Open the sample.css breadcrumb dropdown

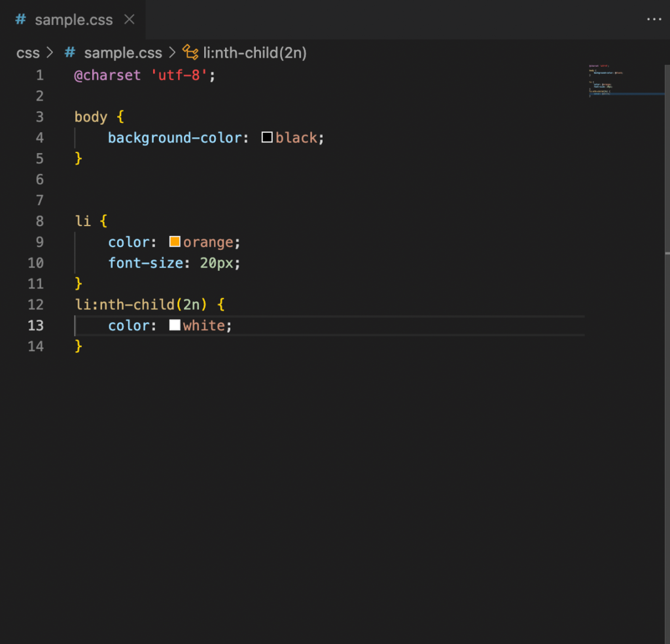pos(122,53)
